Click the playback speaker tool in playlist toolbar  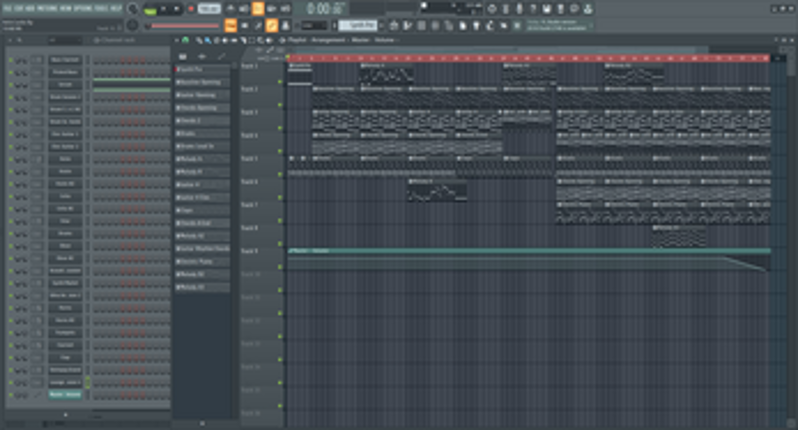pyautogui.click(x=269, y=40)
